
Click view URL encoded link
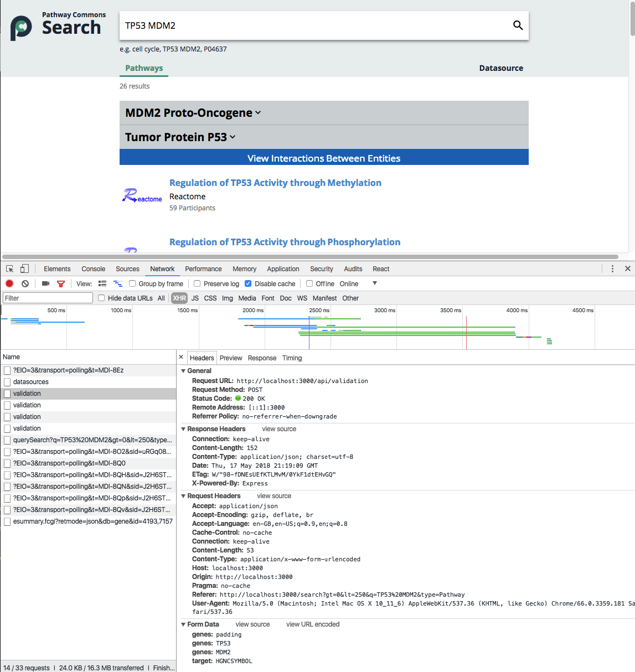pyautogui.click(x=313, y=624)
